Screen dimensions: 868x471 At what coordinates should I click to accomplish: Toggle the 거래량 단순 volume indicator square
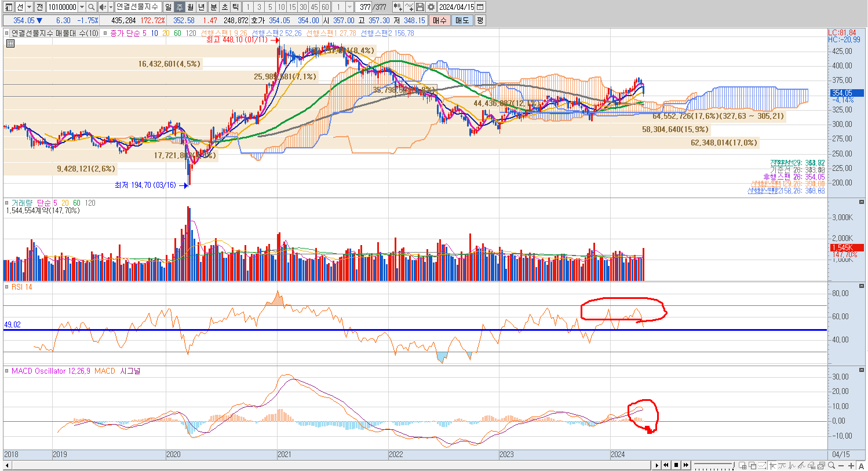tap(8, 203)
